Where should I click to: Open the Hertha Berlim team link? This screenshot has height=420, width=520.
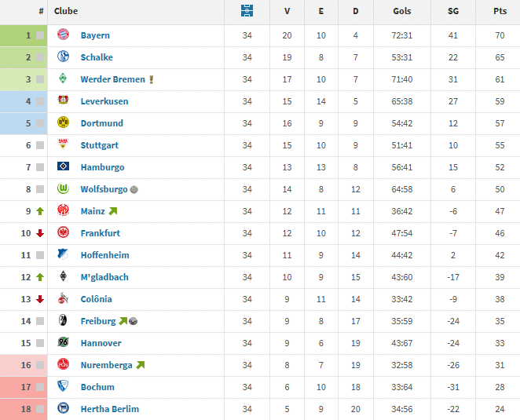click(109, 409)
